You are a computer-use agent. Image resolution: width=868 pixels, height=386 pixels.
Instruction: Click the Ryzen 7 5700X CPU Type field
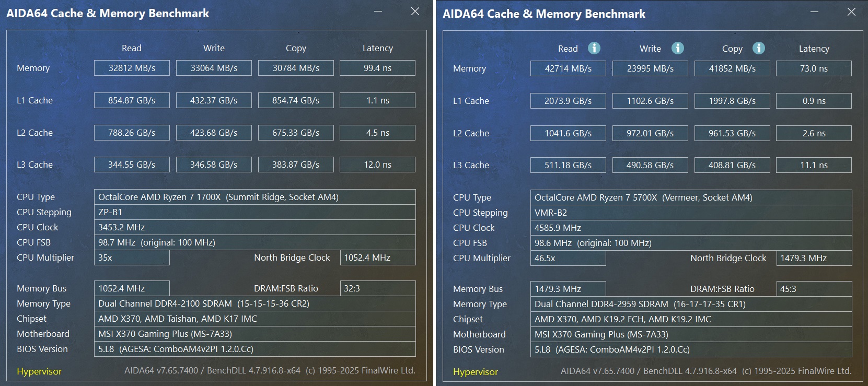[x=691, y=197]
